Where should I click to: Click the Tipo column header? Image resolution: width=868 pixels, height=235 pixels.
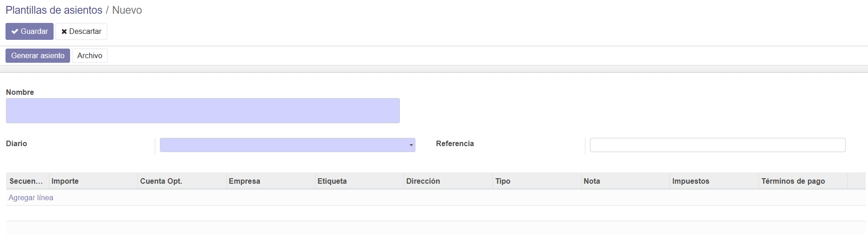pos(502,181)
